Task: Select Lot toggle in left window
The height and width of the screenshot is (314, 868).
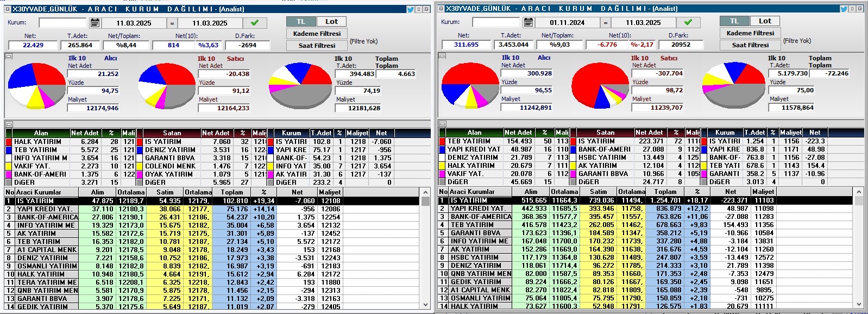Action: pos(331,22)
